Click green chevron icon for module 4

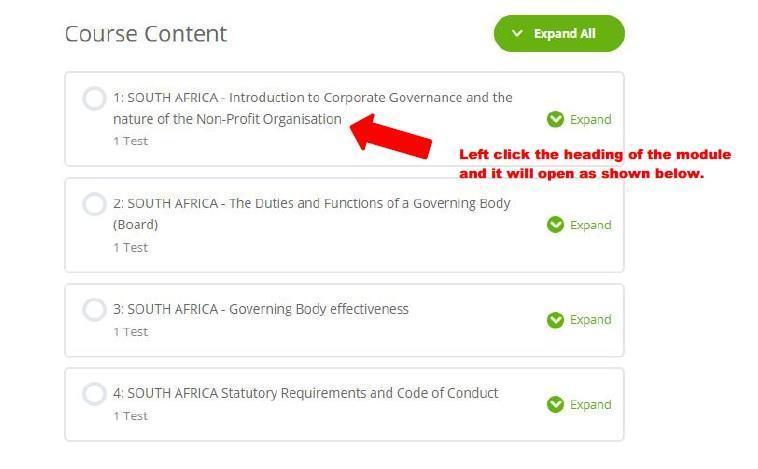(x=555, y=404)
